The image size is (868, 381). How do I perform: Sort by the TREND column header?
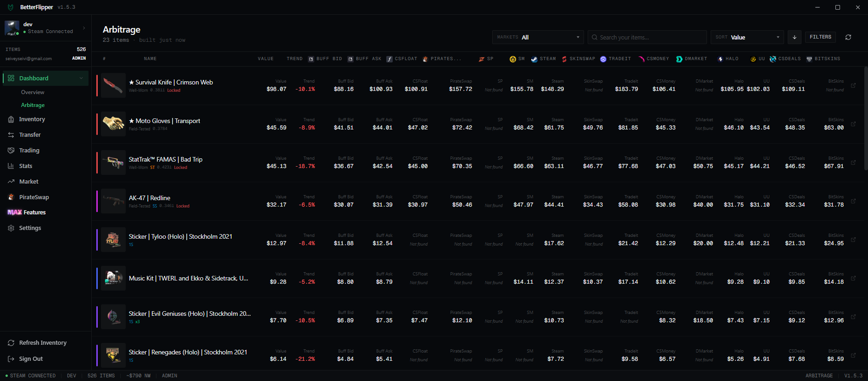pyautogui.click(x=295, y=59)
